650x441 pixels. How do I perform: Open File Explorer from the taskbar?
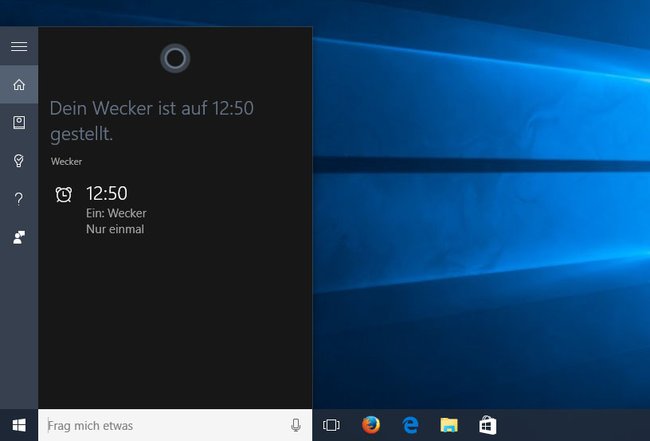point(449,425)
